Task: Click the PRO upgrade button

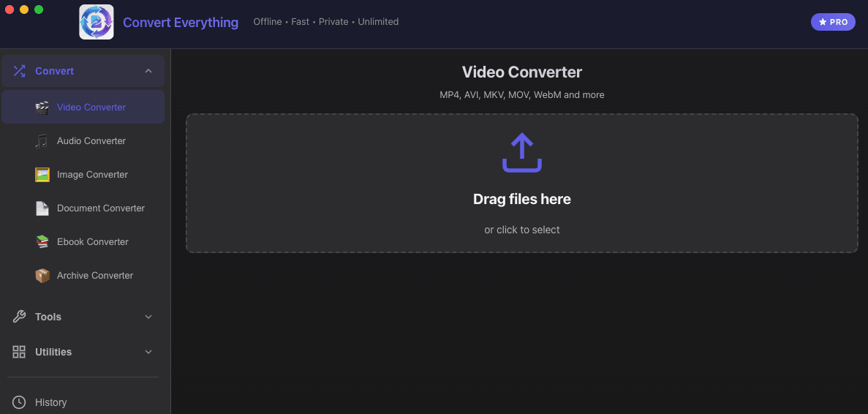Action: 833,22
